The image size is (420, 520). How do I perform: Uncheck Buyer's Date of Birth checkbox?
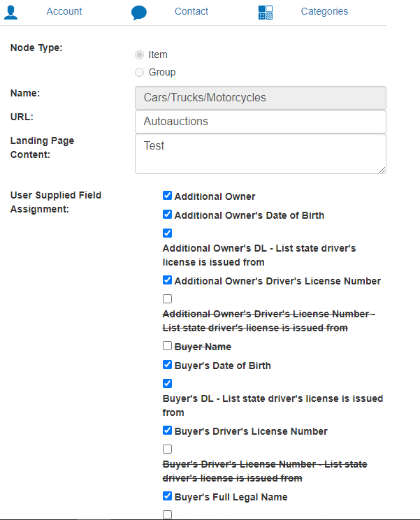[x=167, y=366]
